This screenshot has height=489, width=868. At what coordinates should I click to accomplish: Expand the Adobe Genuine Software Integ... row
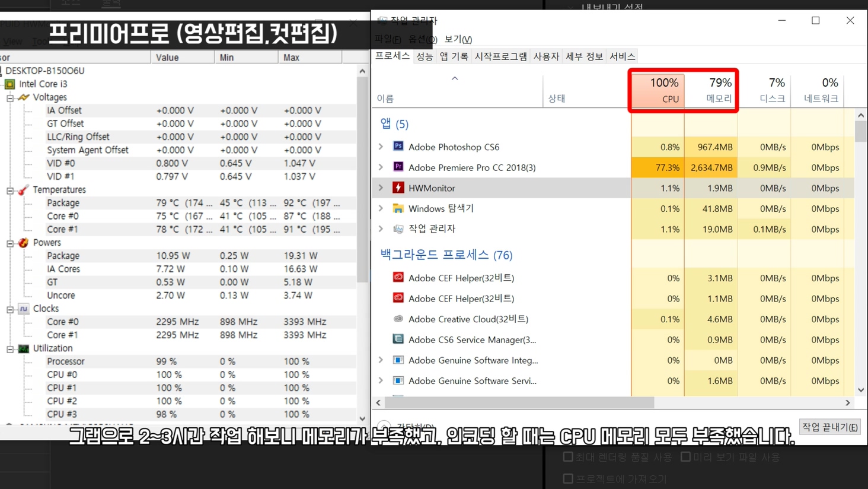[381, 360]
